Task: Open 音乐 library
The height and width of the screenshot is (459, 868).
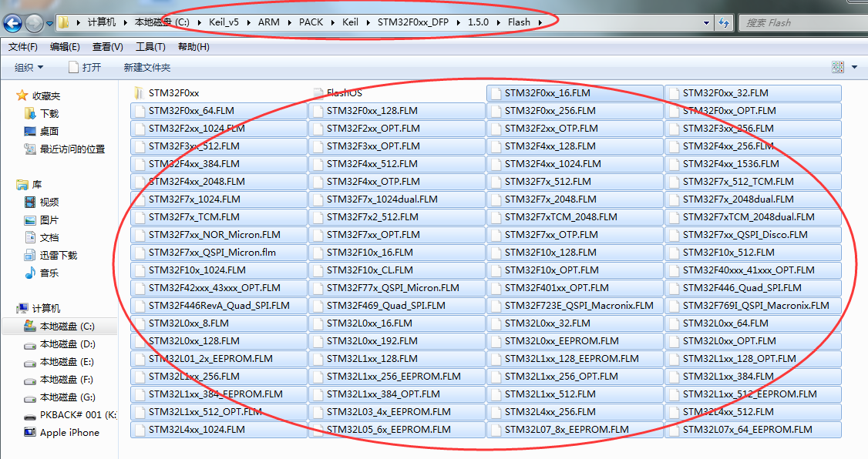Action: (x=42, y=273)
